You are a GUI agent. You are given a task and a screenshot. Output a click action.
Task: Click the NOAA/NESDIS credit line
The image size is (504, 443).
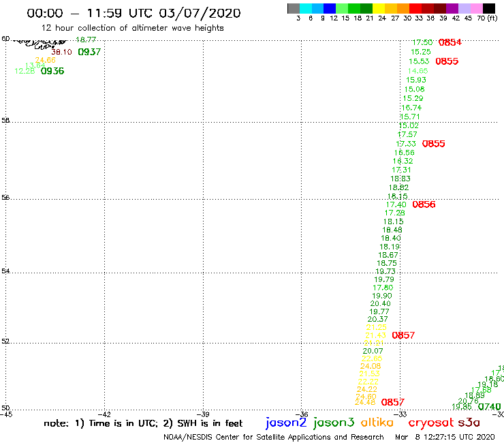point(274,437)
